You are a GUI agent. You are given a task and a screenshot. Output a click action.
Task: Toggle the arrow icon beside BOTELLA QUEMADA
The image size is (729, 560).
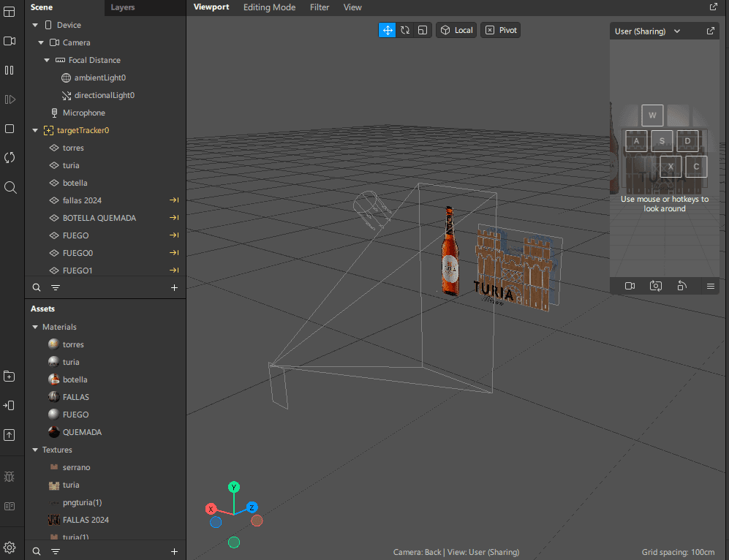pyautogui.click(x=174, y=218)
